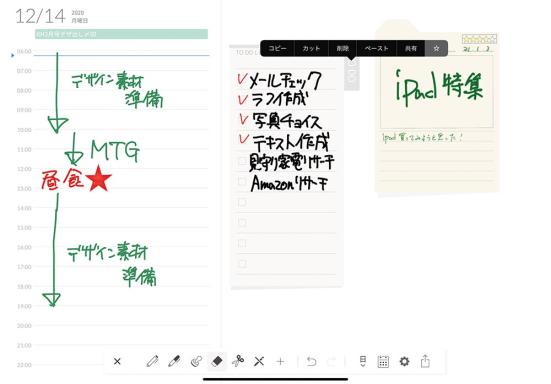Choose 削除 from the popup menu
This screenshot has width=551, height=384.
[343, 48]
